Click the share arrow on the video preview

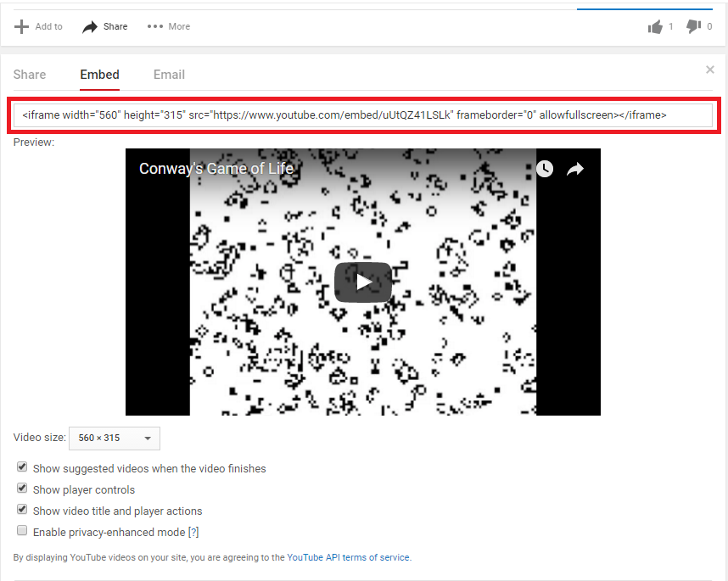tap(575, 169)
